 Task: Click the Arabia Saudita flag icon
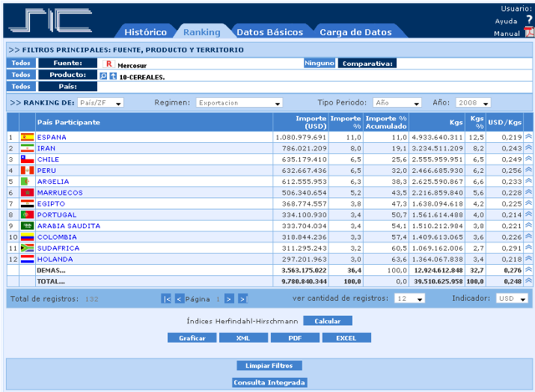(x=28, y=226)
